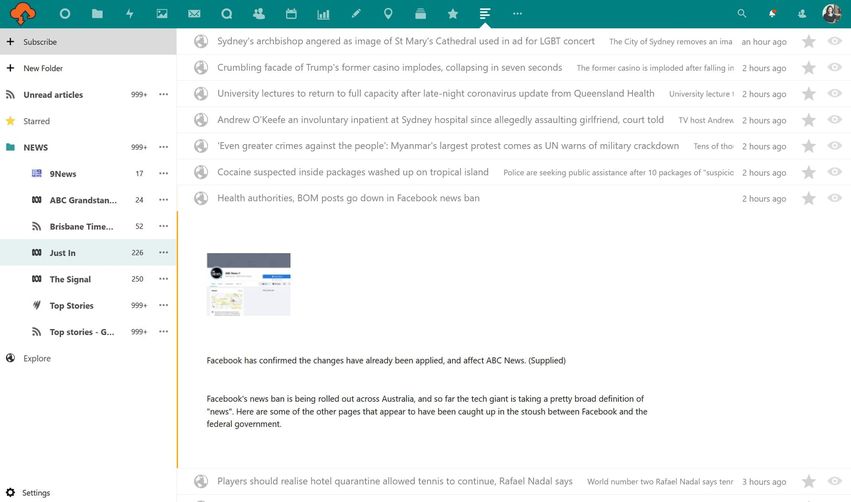Select the Top stories - G... feed

pos(82,332)
